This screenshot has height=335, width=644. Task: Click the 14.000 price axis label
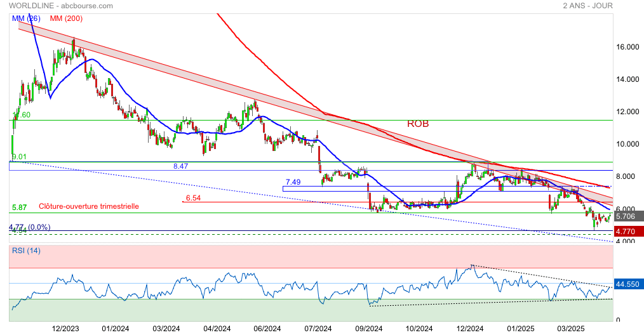pyautogui.click(x=627, y=79)
